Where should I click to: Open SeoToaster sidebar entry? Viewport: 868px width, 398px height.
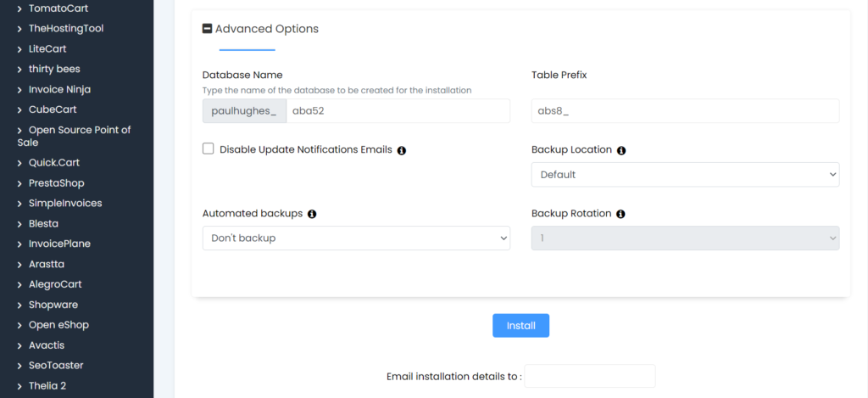pyautogui.click(x=56, y=365)
